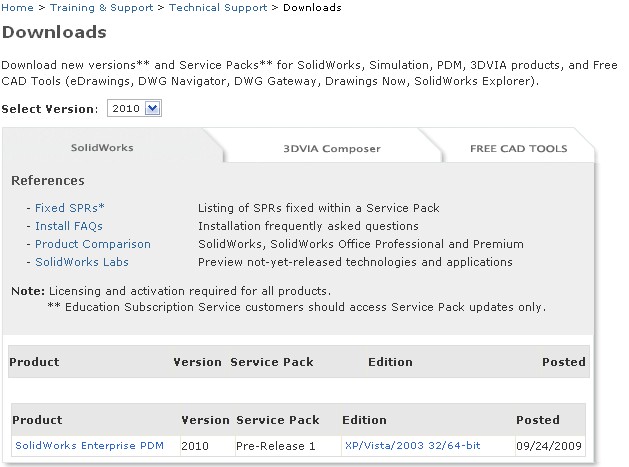Screen dimensions: 629x467
Task: Click the large Downloads page heading
Action: 54,33
